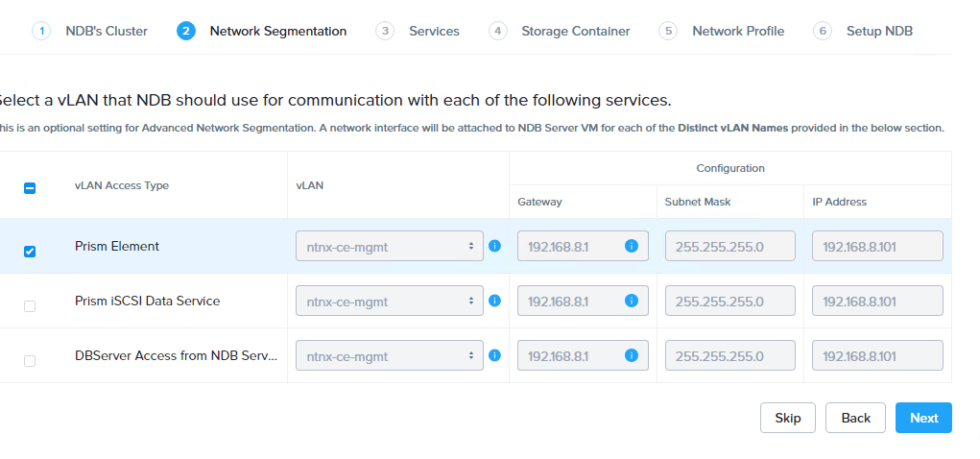Screen dimensions: 980x459
Task: Click Skip to bypass network segmentation
Action: 787,418
